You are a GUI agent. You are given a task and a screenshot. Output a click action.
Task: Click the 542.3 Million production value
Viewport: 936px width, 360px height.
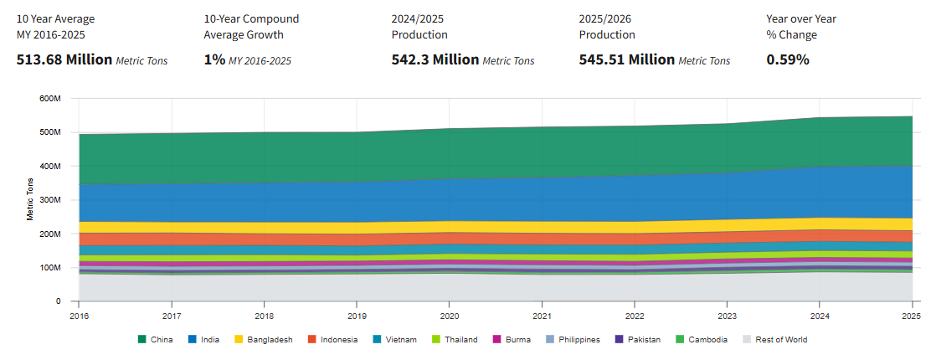tap(435, 60)
